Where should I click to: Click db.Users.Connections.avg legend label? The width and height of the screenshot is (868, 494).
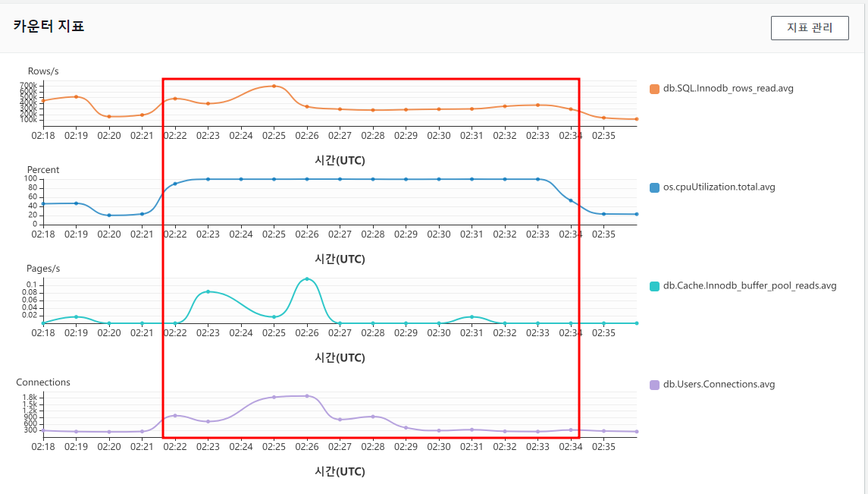point(719,384)
